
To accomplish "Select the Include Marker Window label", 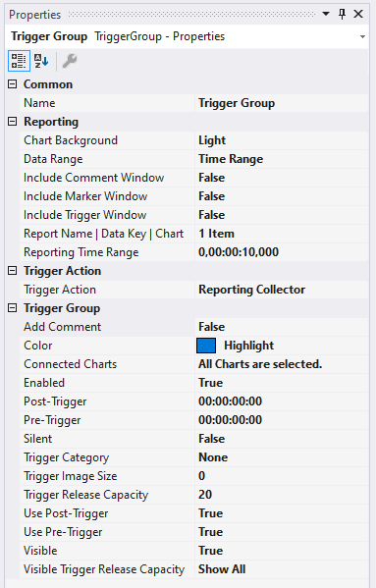I will (x=85, y=196).
